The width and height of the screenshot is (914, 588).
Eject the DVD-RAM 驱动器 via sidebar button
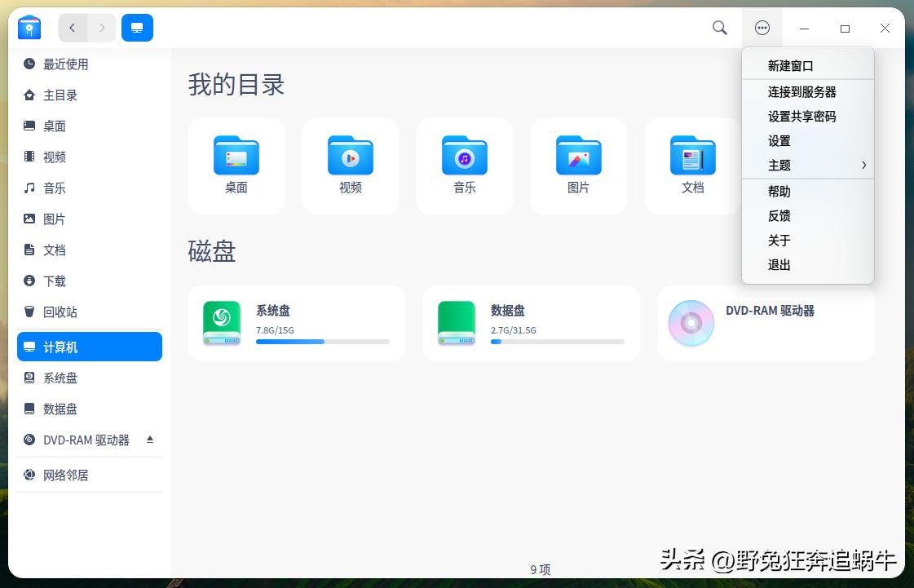tap(149, 440)
